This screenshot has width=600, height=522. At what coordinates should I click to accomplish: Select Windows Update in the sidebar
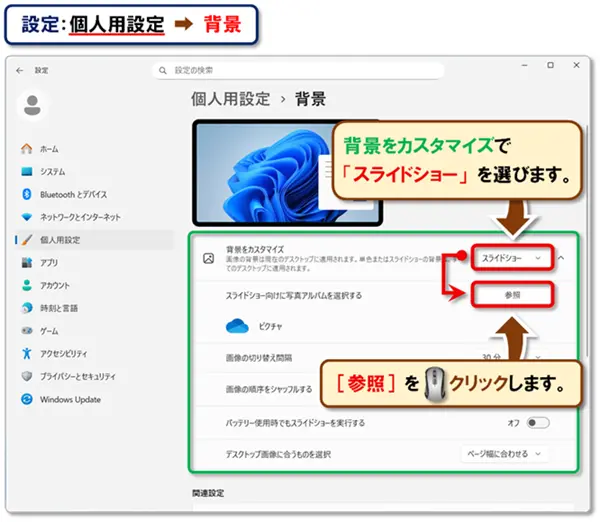click(93, 399)
